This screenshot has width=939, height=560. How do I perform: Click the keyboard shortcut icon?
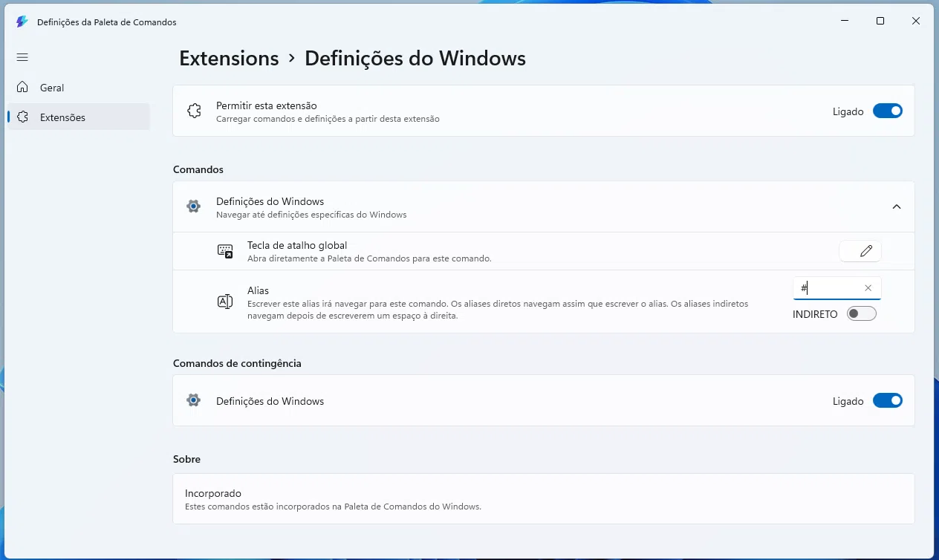(225, 252)
